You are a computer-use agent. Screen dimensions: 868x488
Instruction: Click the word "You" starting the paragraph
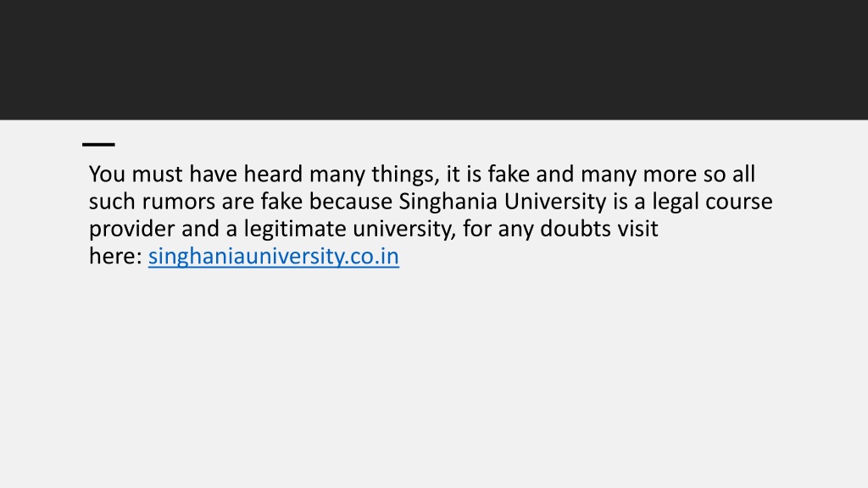tap(107, 175)
